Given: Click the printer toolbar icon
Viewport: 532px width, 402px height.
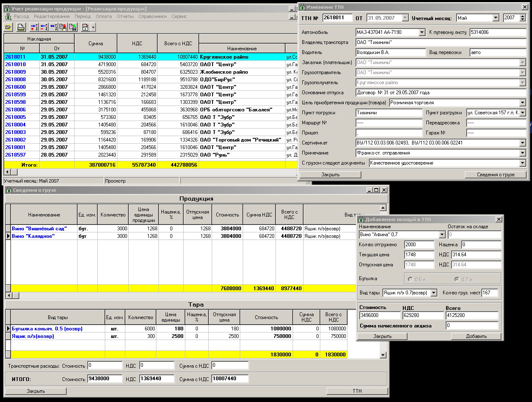Looking at the screenshot, I should click(21, 28).
